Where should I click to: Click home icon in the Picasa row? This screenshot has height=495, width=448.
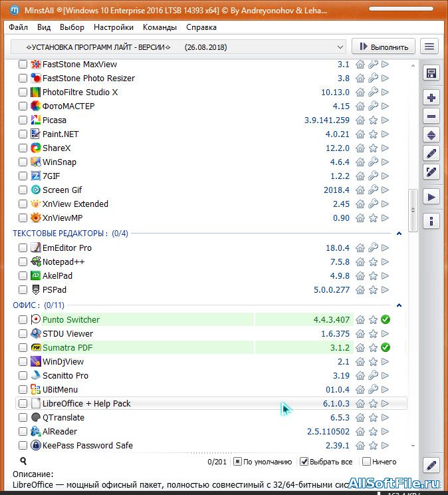point(360,120)
